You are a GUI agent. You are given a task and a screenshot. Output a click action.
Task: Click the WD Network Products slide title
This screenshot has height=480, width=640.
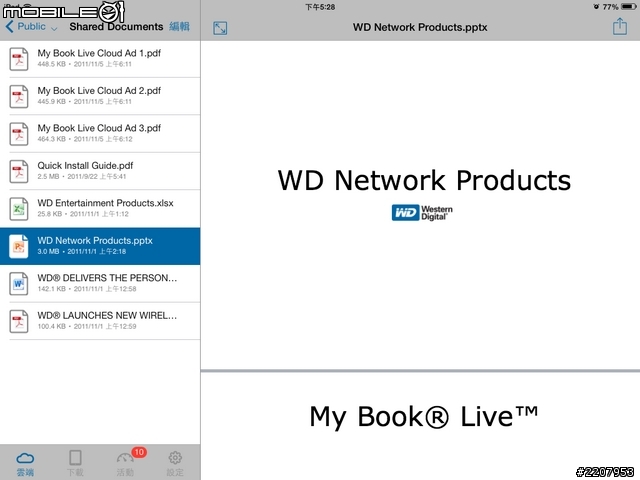tap(424, 180)
